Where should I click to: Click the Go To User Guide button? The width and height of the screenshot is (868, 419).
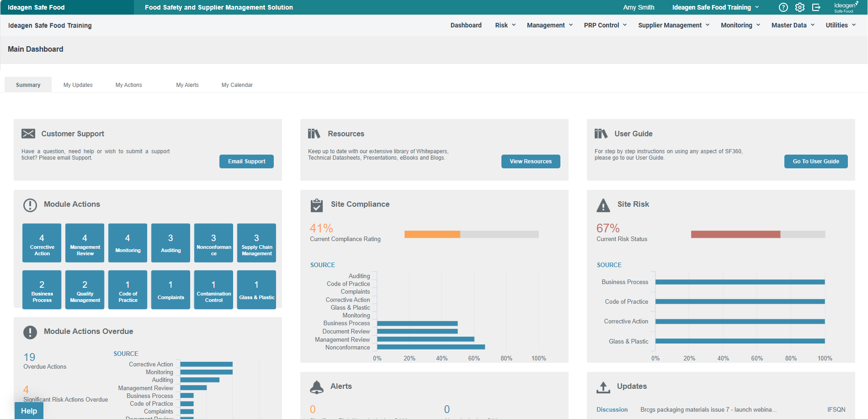815,161
